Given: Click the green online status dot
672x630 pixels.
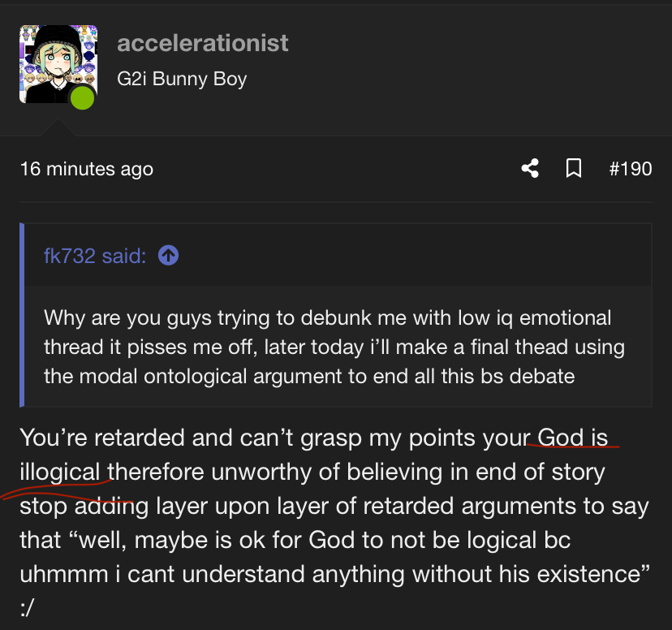Looking at the screenshot, I should (x=82, y=99).
